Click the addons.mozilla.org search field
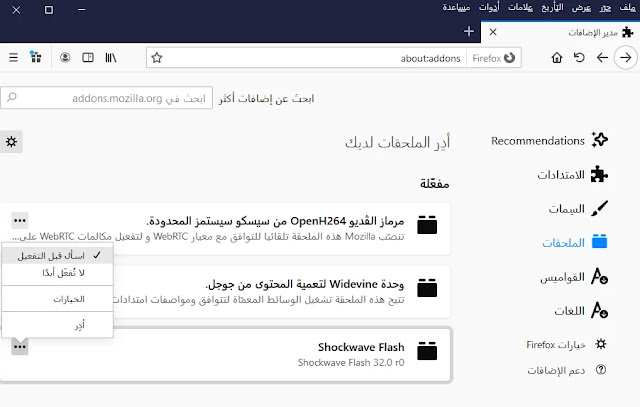This screenshot has width=640, height=407. 107,98
